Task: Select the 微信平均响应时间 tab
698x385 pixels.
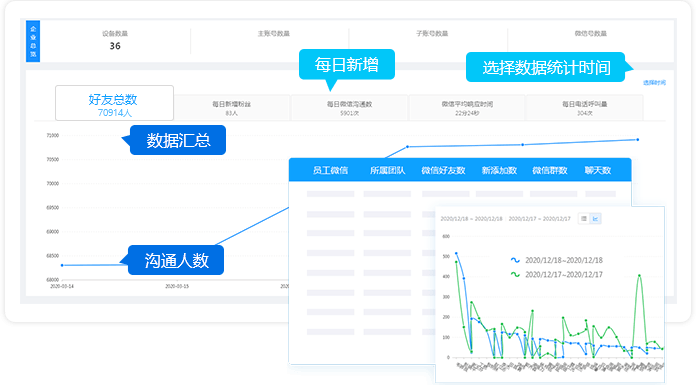Action: pyautogui.click(x=467, y=108)
